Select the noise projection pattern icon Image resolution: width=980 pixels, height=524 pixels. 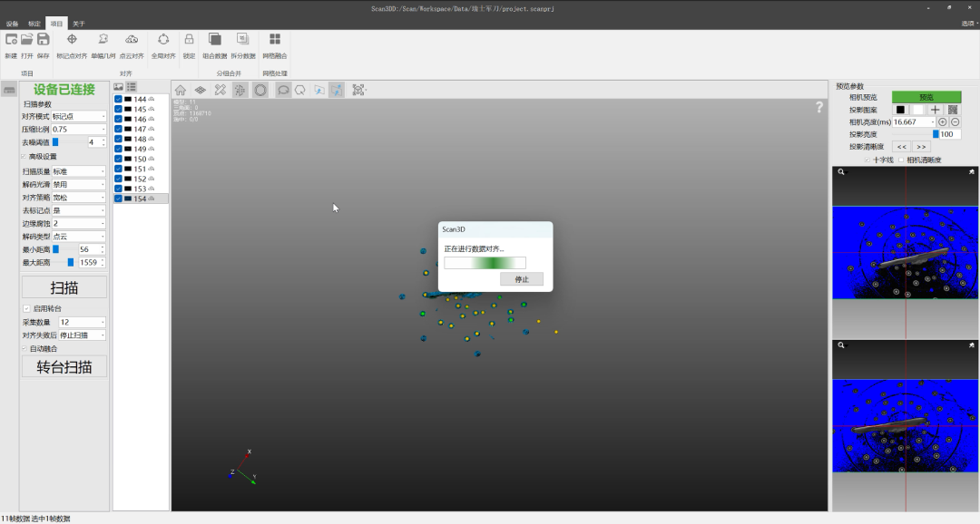click(x=953, y=110)
